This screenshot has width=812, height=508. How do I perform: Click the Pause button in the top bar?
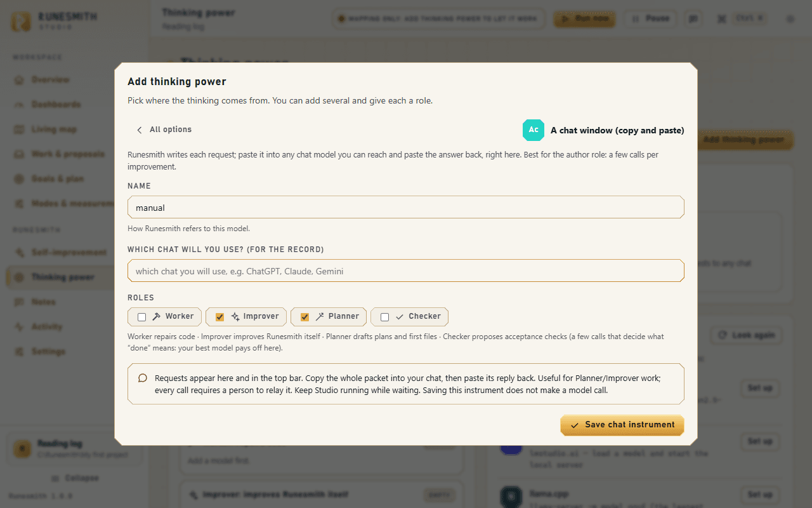pyautogui.click(x=650, y=19)
